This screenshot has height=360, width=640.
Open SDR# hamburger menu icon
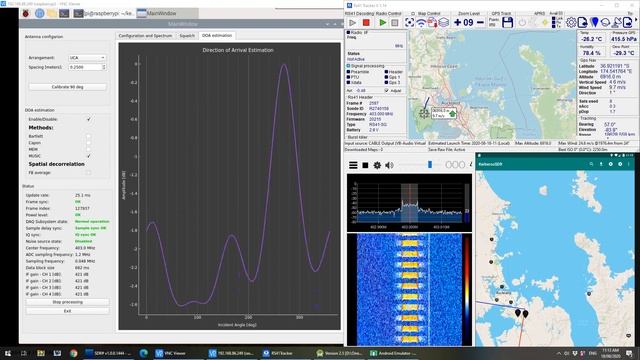point(353,165)
